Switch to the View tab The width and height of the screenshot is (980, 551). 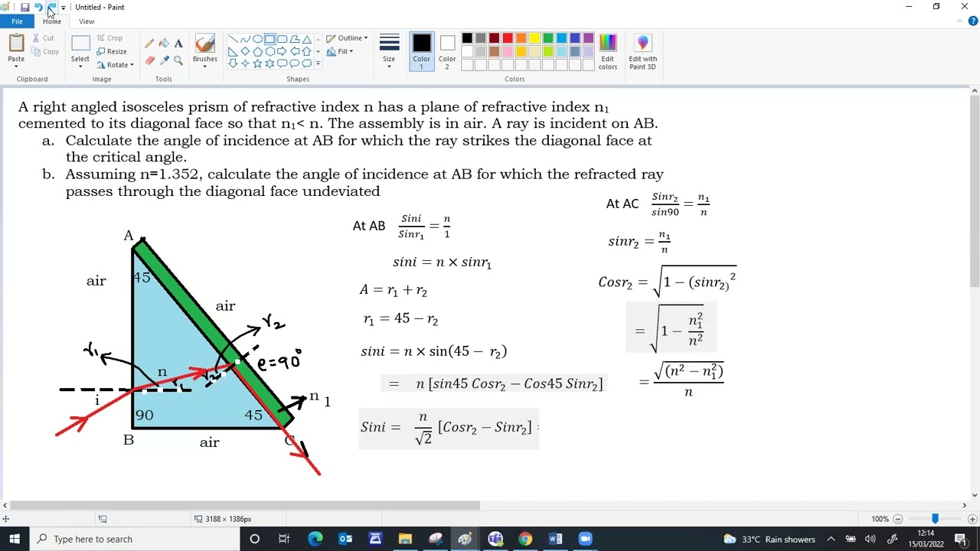tap(87, 21)
